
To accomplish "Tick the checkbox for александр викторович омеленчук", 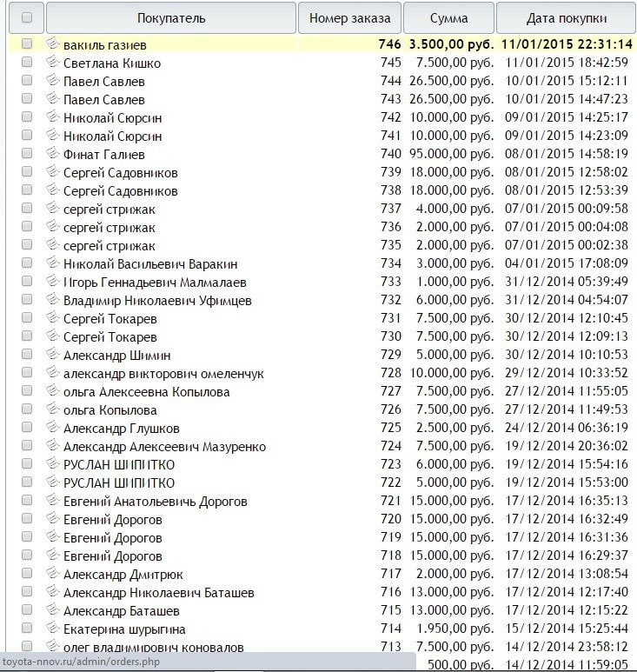I will (27, 372).
